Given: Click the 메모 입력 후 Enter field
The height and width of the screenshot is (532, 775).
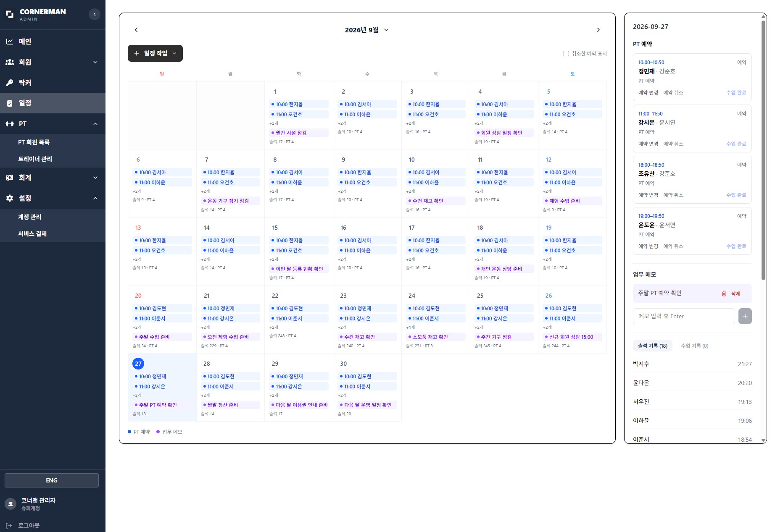Looking at the screenshot, I should pos(684,316).
